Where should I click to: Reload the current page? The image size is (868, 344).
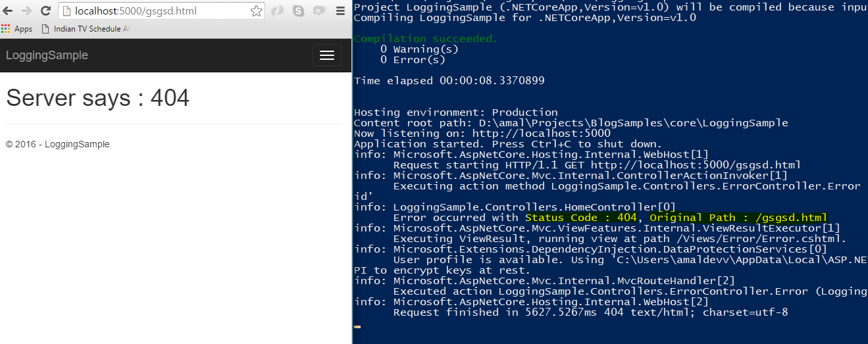(x=45, y=11)
